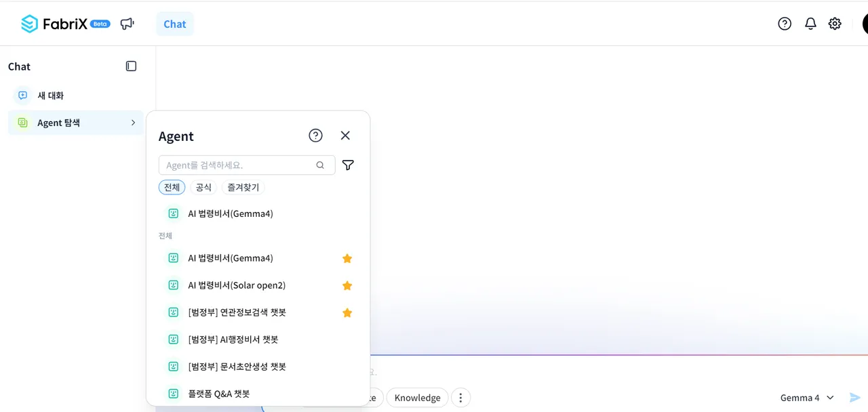Click the Agent 탐색 sidebar item
The height and width of the screenshot is (412, 868).
(76, 123)
